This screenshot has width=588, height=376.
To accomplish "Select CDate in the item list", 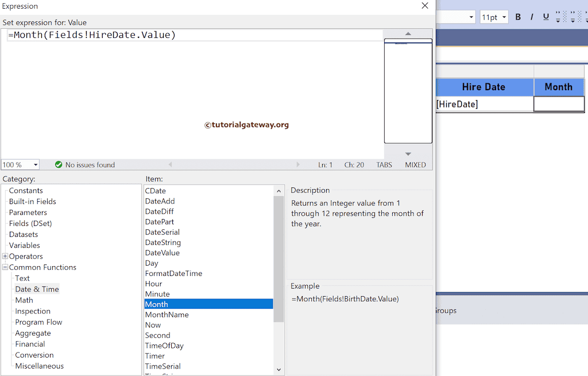I will pos(155,191).
